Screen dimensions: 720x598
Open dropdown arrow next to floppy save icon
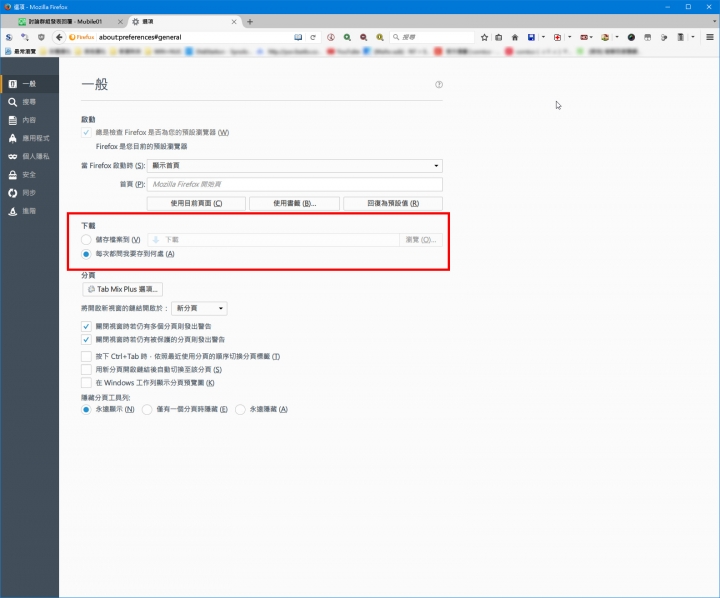click(543, 37)
